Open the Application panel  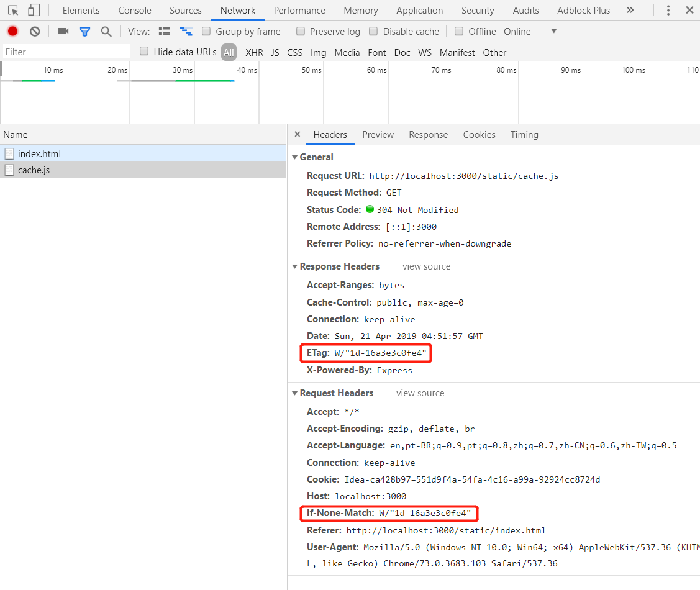pos(420,11)
